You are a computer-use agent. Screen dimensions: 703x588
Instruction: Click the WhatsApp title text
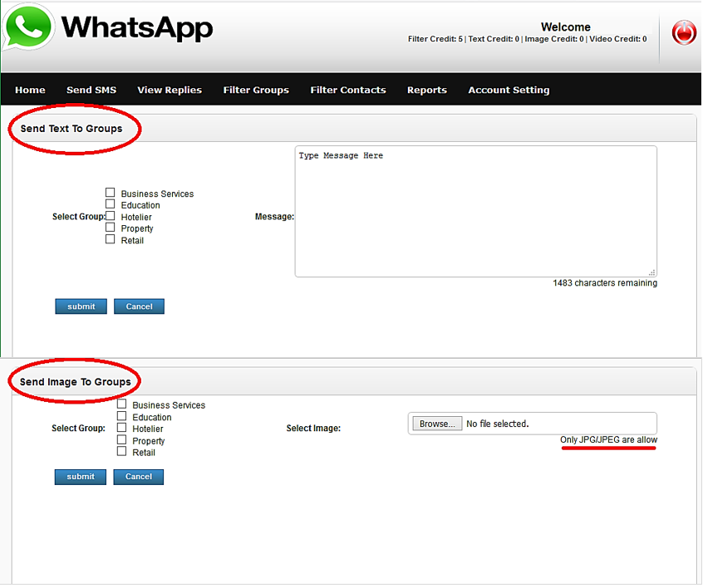pyautogui.click(x=137, y=28)
